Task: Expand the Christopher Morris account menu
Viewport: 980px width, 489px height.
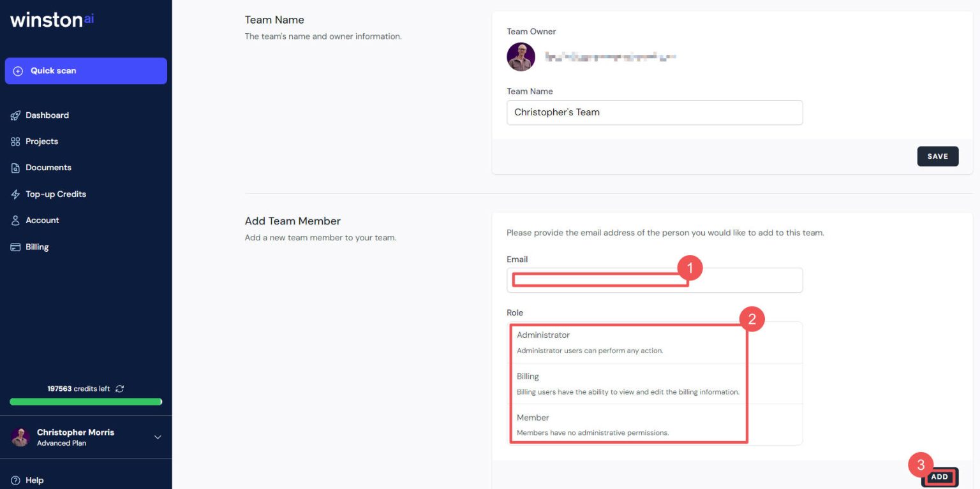Action: 158,437
